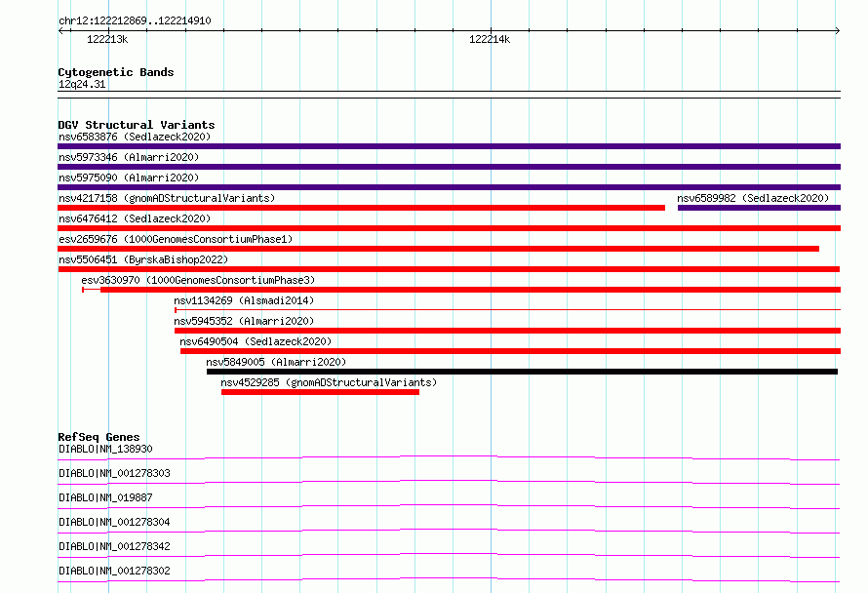Click the red bar under nsv4217158
The image size is (868, 593).
pos(362,208)
